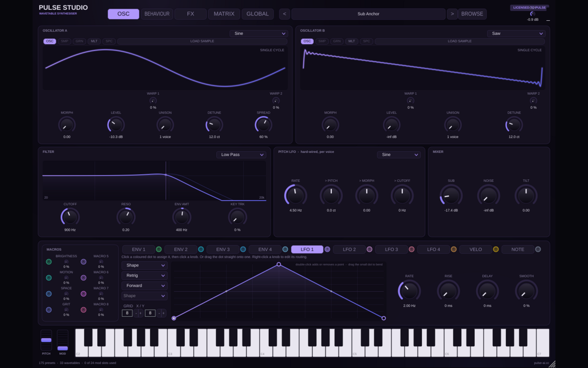Click the SPACE macro assign dot

point(49,294)
